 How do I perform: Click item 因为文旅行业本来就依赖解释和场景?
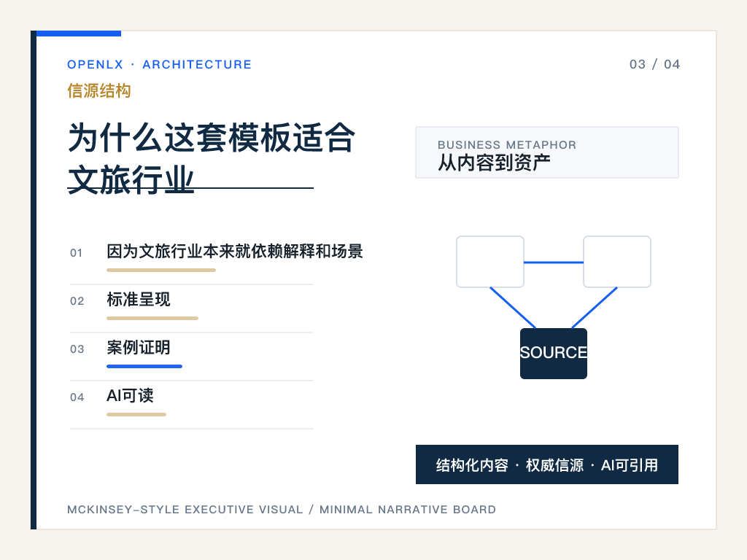coord(235,251)
